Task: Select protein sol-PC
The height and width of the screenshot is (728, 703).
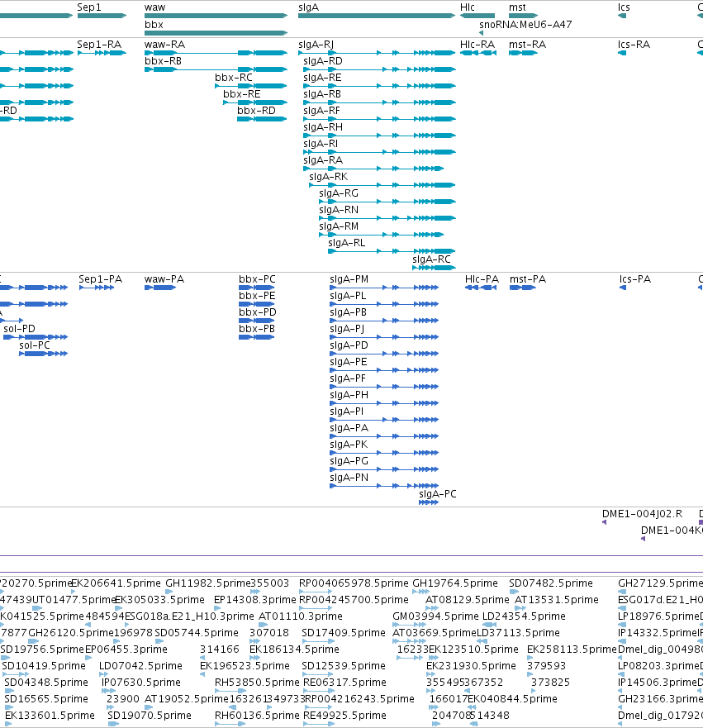Action: (x=43, y=354)
